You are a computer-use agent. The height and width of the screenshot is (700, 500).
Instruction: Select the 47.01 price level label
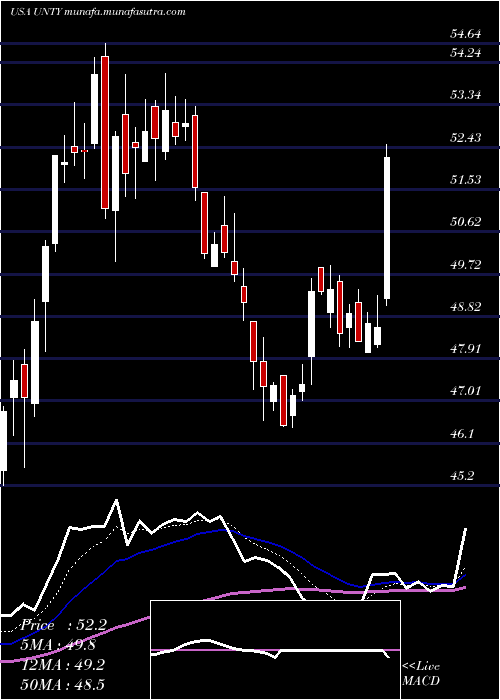pos(465,392)
